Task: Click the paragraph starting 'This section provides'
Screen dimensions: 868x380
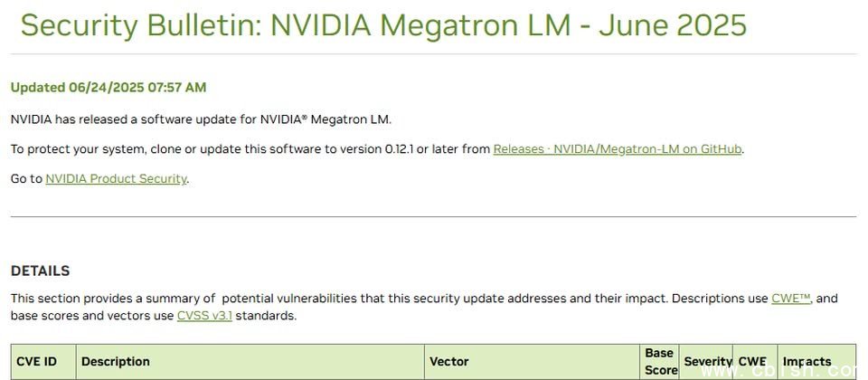Action: coord(424,308)
